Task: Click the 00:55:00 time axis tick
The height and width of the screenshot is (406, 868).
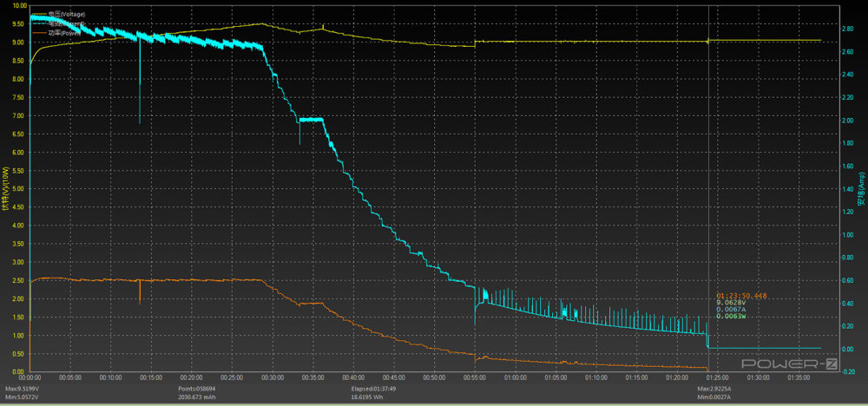Action: tap(475, 377)
